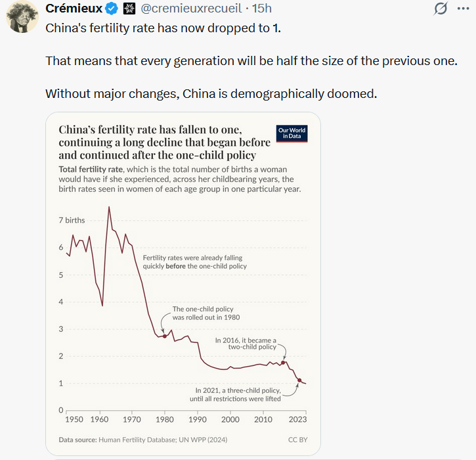The height and width of the screenshot is (460, 476).
Task: Click the 1980 one-child policy data point
Action: [x=164, y=336]
